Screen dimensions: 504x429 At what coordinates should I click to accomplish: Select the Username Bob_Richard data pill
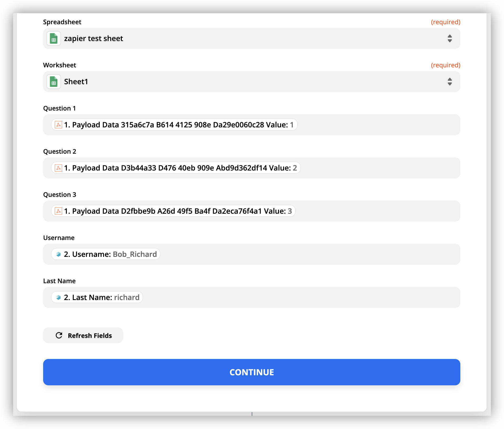pos(110,254)
